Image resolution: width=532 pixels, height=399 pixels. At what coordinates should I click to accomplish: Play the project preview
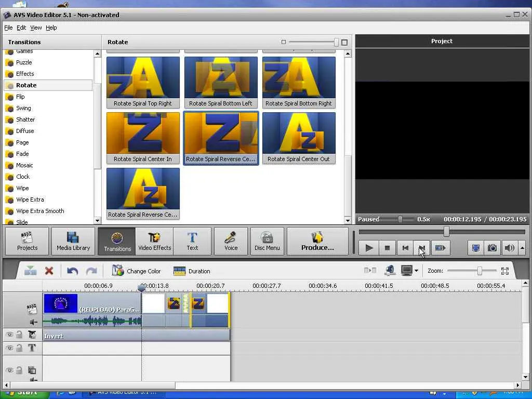369,248
